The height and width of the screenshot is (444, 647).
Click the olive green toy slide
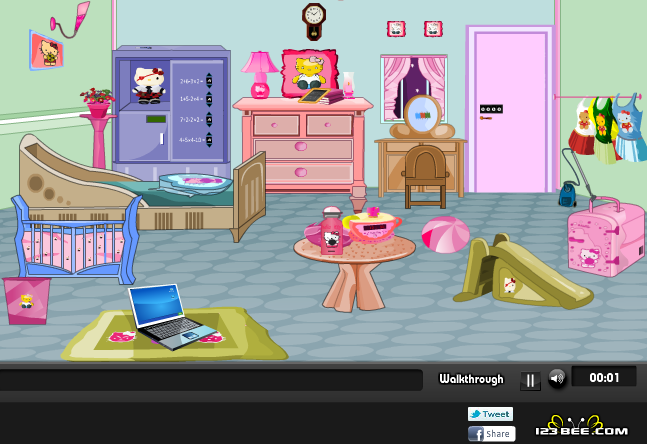524,272
